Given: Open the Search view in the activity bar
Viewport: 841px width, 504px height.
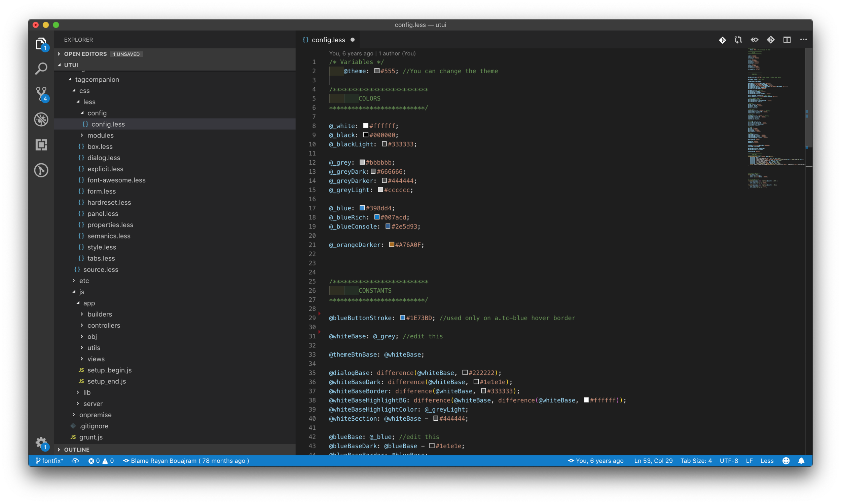Looking at the screenshot, I should (41, 68).
